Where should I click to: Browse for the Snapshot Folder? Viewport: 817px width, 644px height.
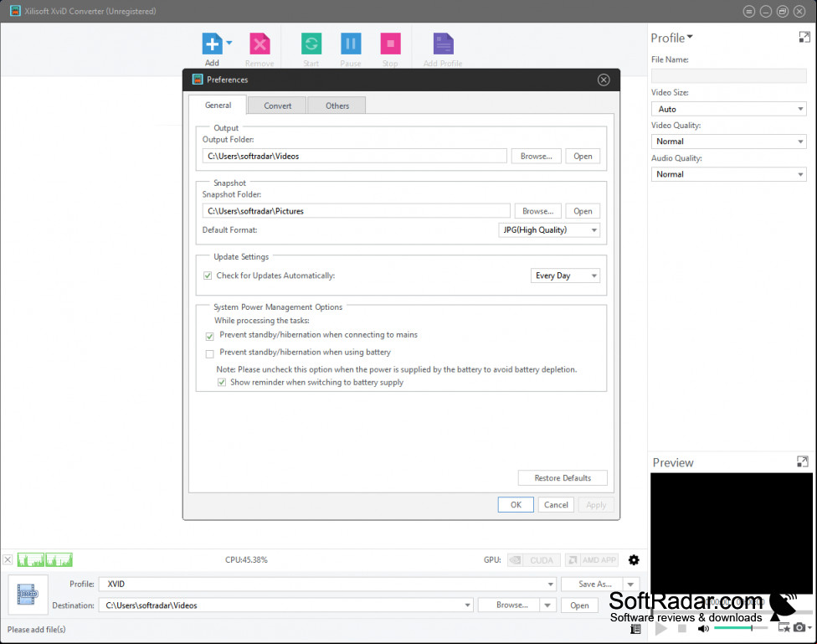[537, 211]
